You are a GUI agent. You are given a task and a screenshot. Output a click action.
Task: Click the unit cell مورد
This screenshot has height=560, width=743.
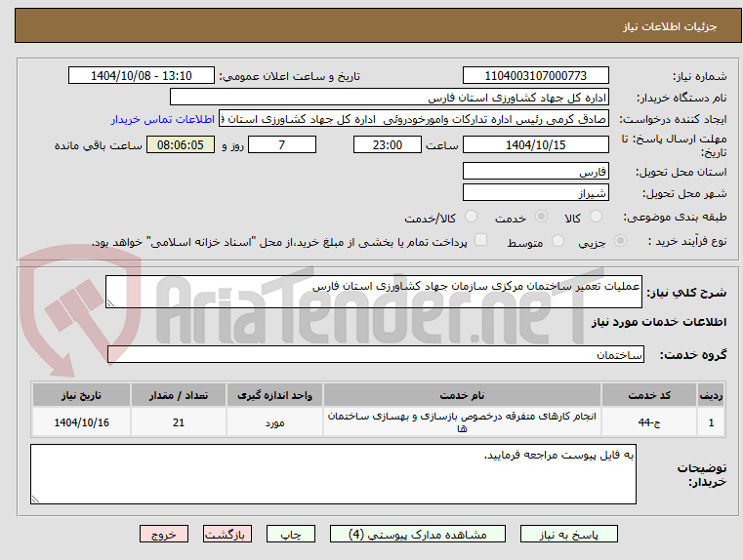coord(274,422)
